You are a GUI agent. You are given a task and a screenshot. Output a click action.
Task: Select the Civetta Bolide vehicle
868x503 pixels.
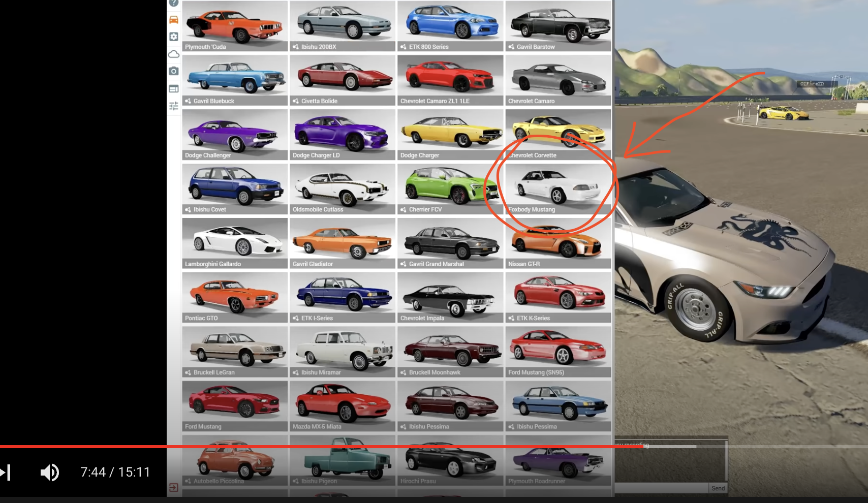pos(343,80)
